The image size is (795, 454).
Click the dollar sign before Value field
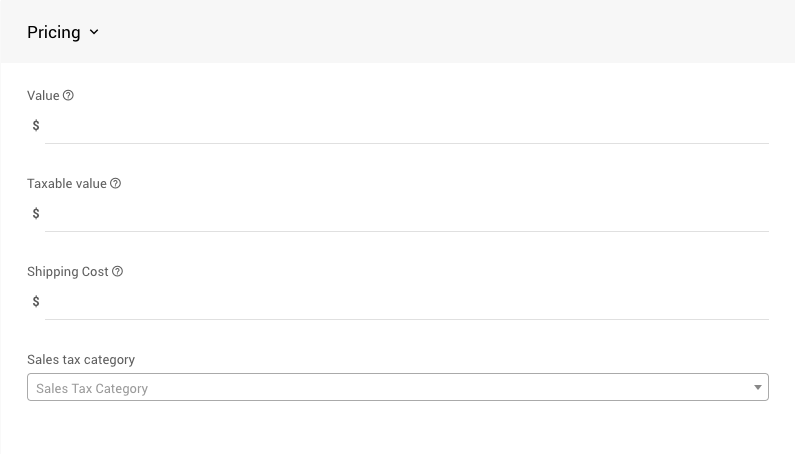click(36, 126)
